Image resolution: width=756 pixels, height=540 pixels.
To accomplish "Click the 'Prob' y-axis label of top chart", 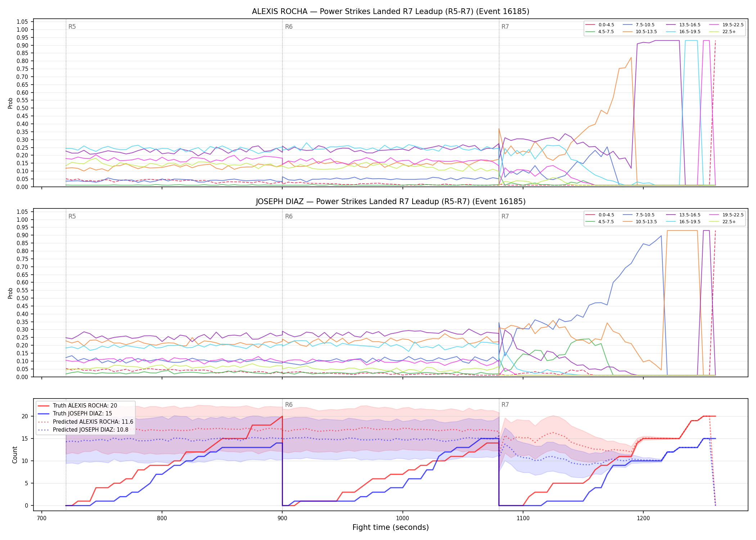I will (x=10, y=103).
